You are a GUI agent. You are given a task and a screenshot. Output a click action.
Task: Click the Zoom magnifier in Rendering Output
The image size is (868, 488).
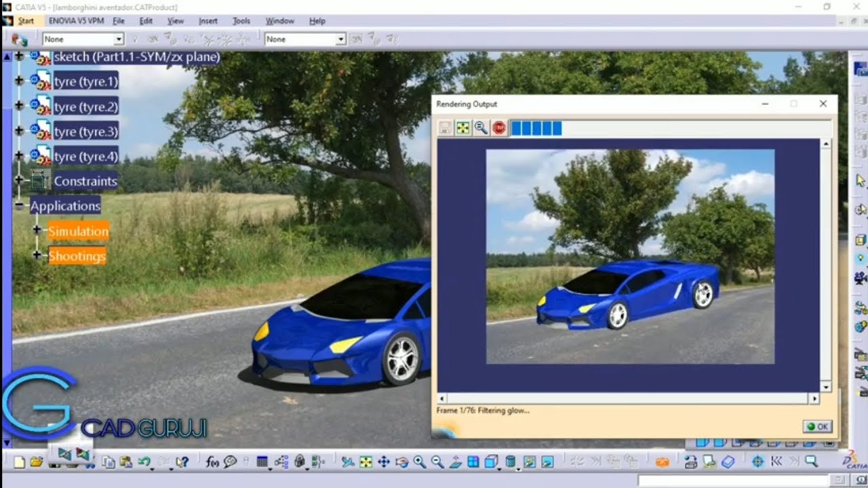[481, 127]
